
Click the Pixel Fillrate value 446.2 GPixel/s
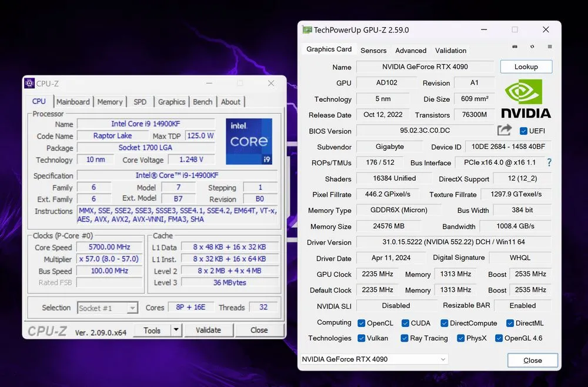pos(387,194)
